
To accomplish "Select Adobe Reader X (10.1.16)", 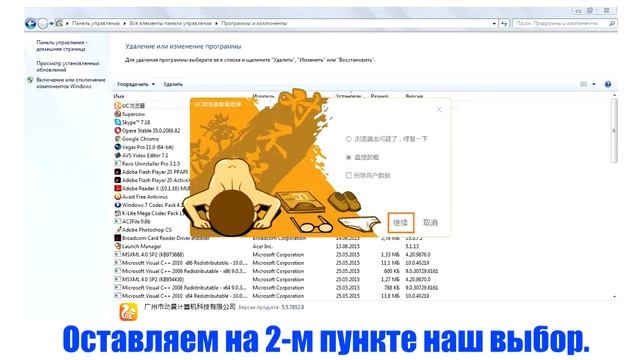I will pyautogui.click(x=151, y=189).
